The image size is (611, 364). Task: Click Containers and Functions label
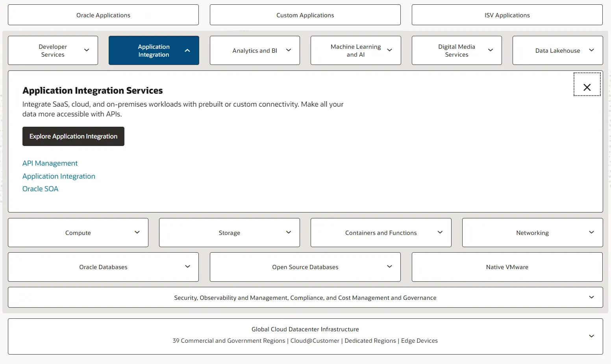coord(381,233)
